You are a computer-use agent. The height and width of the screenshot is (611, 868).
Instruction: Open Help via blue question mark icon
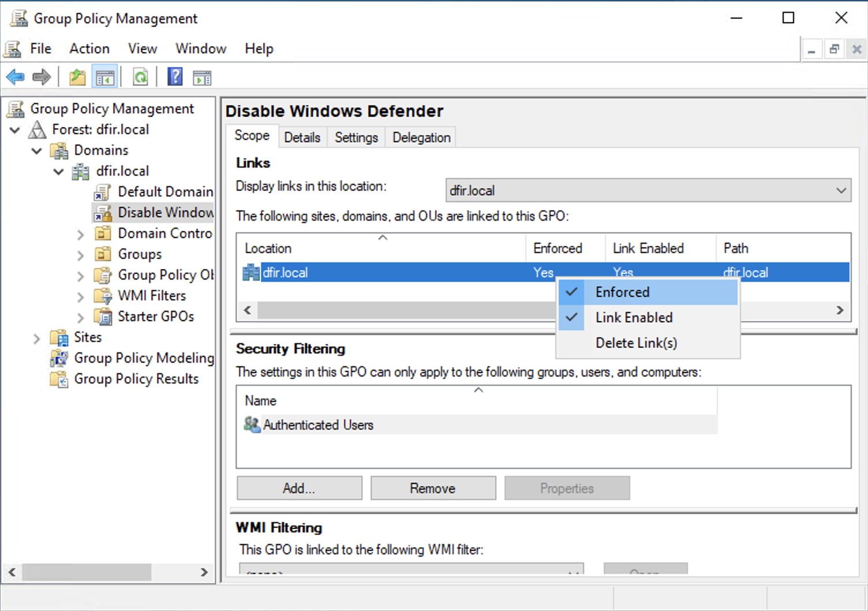[175, 77]
